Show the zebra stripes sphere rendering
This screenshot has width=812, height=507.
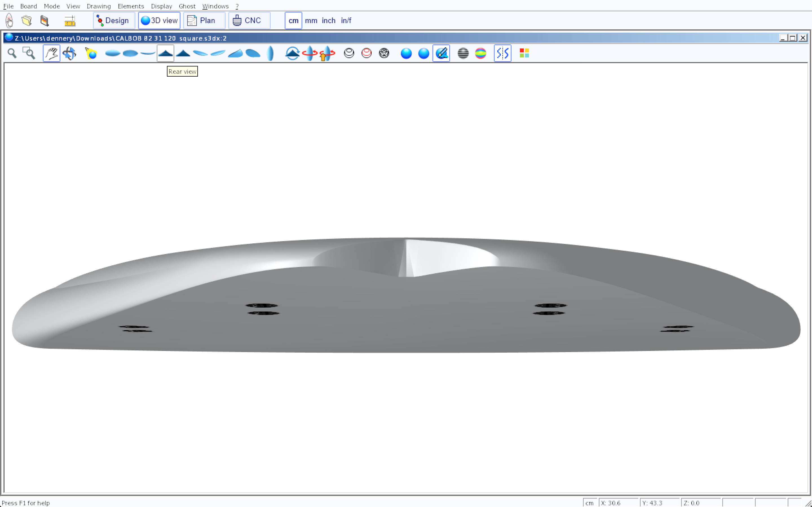click(x=463, y=53)
